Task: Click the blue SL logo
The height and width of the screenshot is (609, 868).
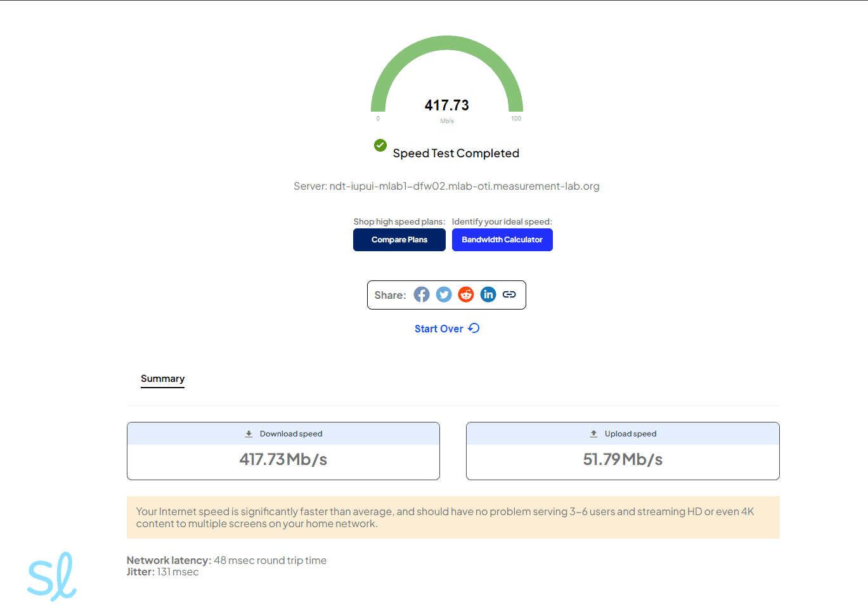Action: pyautogui.click(x=52, y=577)
